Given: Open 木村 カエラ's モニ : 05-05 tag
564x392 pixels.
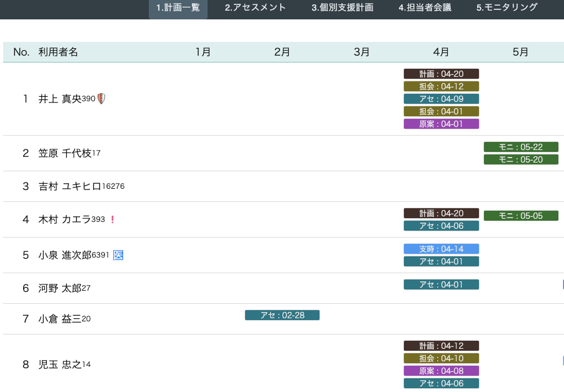Looking at the screenshot, I should tap(521, 216).
